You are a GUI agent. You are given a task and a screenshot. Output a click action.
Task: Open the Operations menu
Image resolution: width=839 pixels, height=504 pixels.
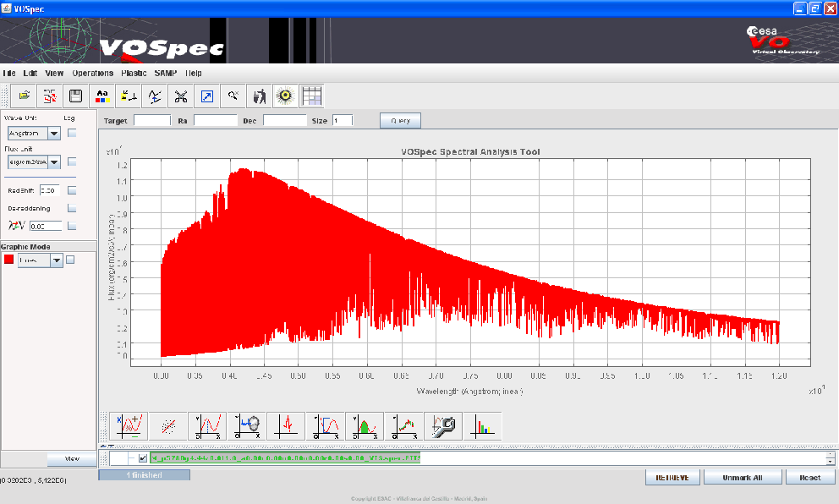click(x=92, y=74)
